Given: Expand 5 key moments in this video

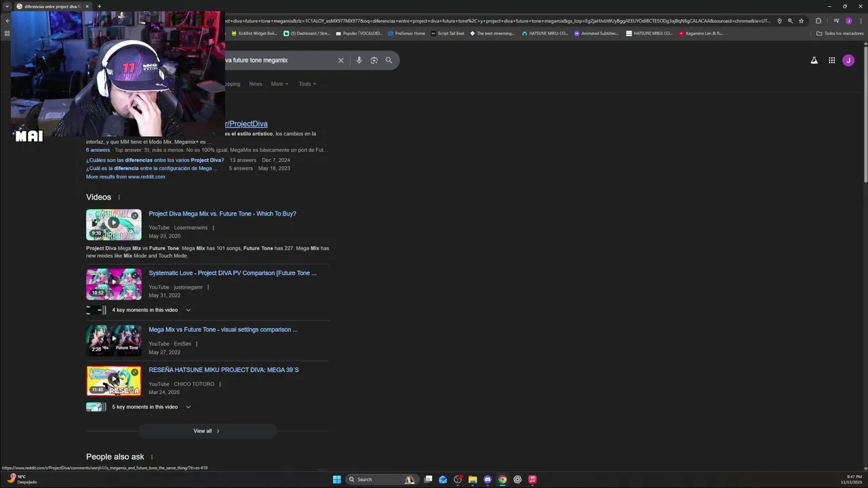Looking at the screenshot, I should pyautogui.click(x=151, y=407).
